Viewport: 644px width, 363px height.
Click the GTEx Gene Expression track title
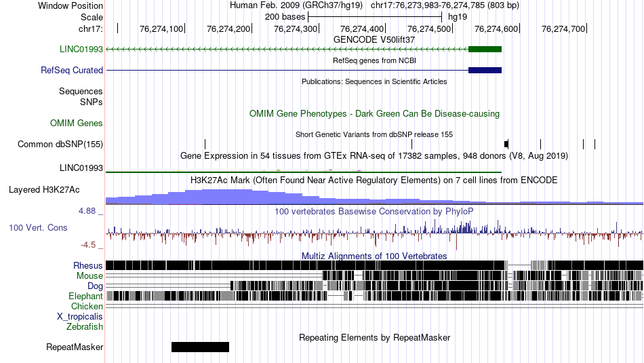pos(374,156)
